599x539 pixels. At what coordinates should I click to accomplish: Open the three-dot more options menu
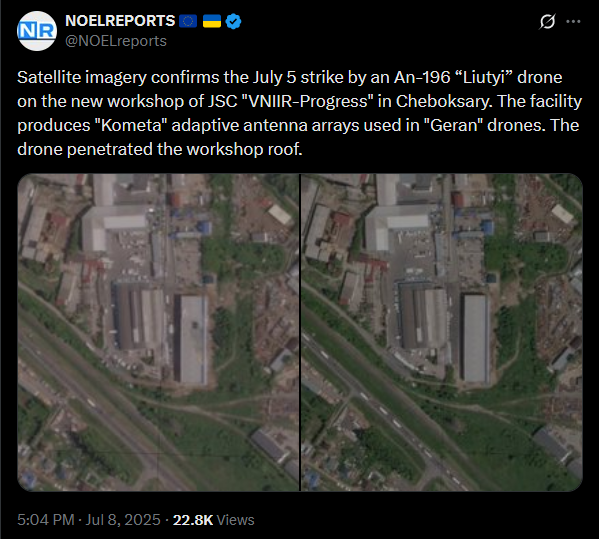point(573,21)
